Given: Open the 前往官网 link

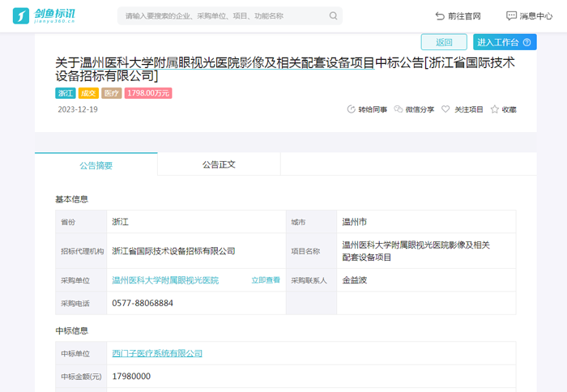Looking at the screenshot, I should [x=458, y=16].
